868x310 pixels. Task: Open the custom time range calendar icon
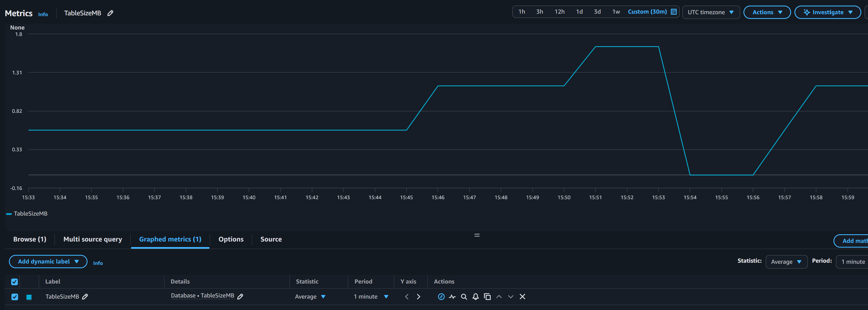click(x=674, y=12)
